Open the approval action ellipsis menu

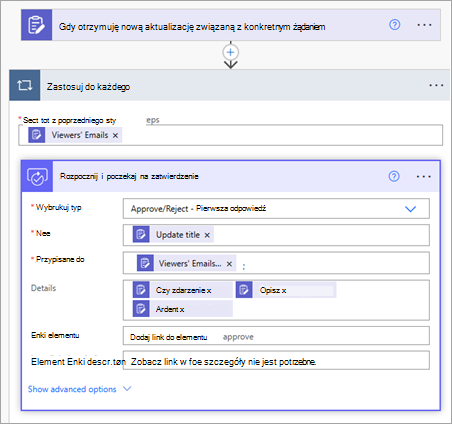(424, 176)
